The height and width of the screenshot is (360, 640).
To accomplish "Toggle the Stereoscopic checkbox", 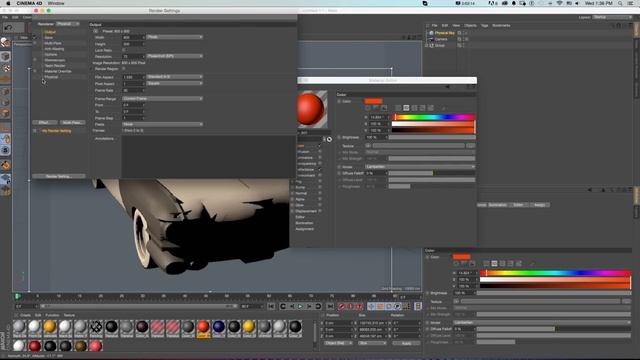I will click(x=35, y=60).
